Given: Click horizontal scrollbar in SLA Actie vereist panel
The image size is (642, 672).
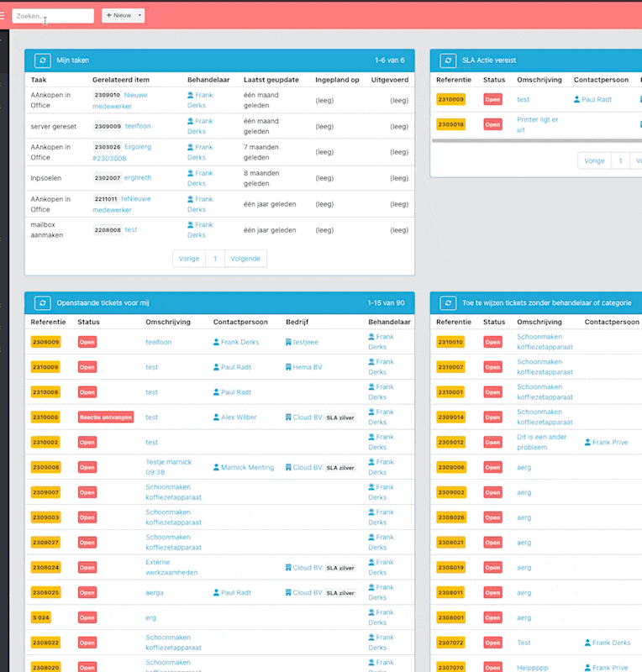Looking at the screenshot, I should click(x=537, y=140).
